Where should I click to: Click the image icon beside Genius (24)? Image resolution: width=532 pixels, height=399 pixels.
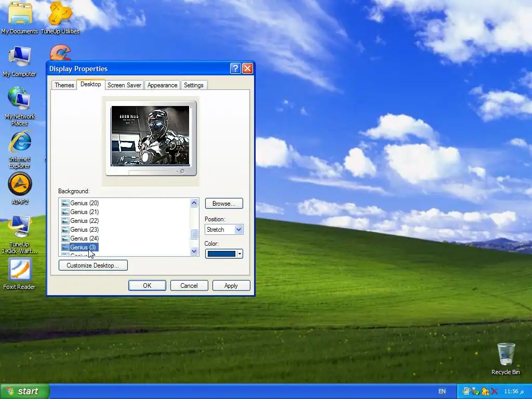click(65, 238)
